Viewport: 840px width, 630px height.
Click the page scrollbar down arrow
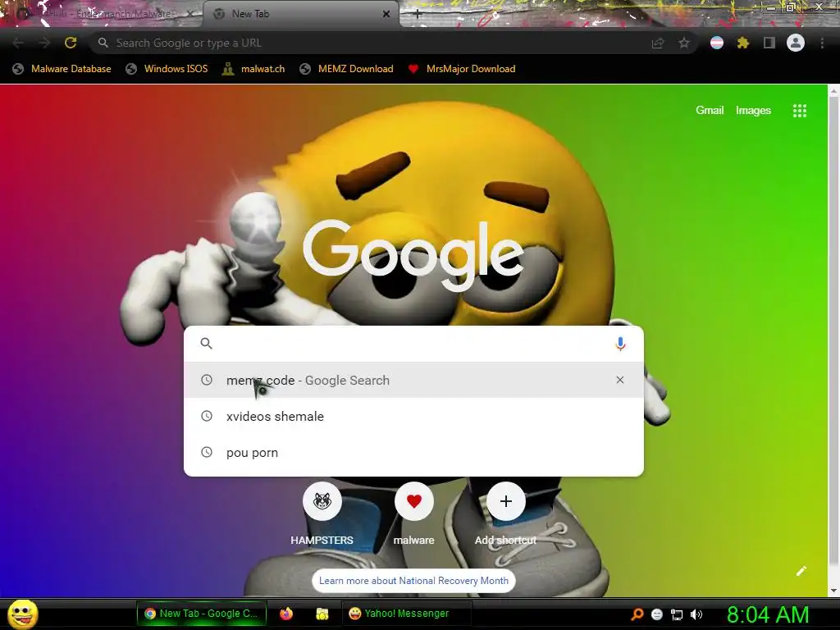pyautogui.click(x=834, y=591)
